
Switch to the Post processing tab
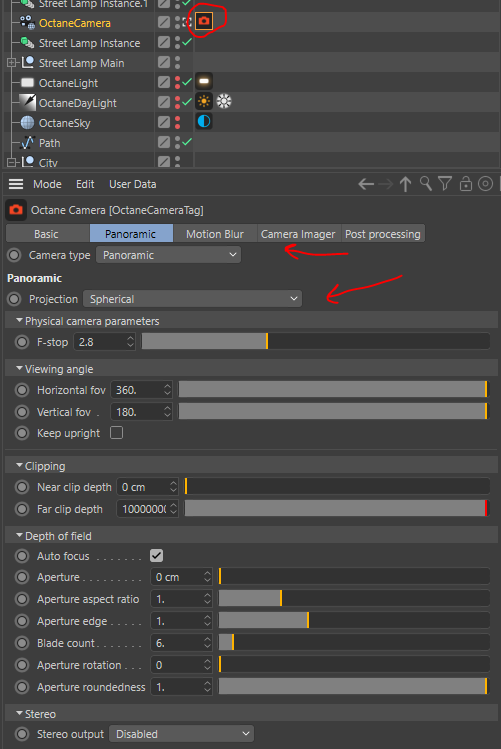coord(383,234)
